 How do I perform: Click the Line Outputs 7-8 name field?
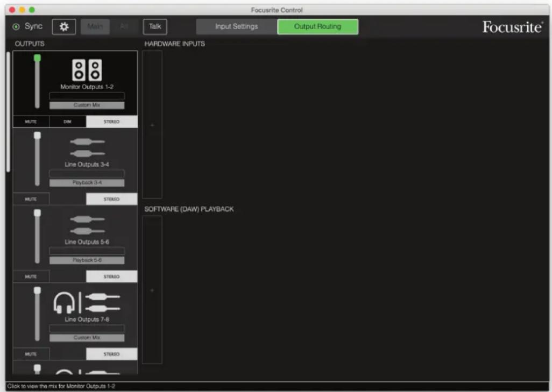[87, 329]
